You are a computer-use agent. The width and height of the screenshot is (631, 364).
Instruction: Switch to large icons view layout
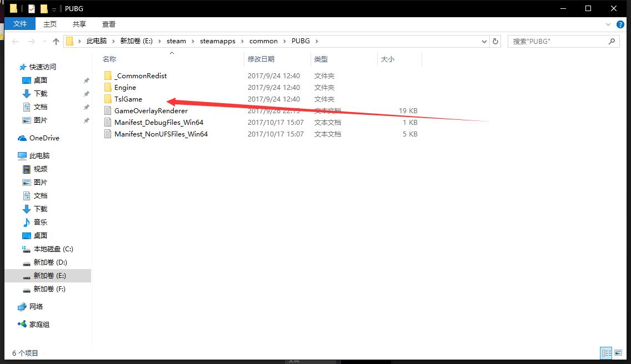(x=618, y=353)
